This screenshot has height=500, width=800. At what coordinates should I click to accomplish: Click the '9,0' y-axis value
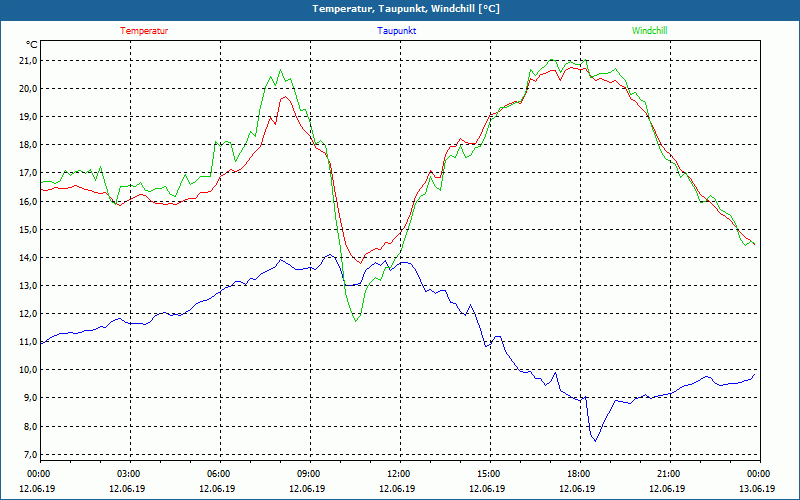[x=31, y=398]
